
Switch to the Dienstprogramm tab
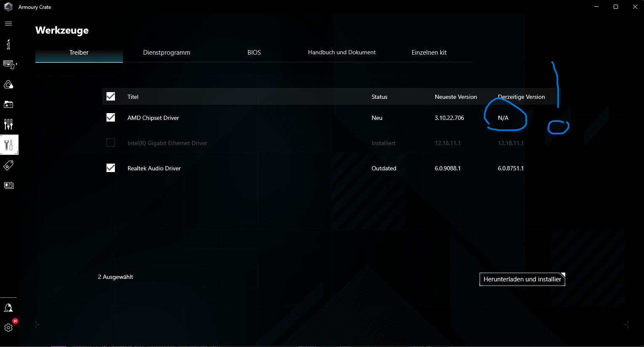(167, 53)
